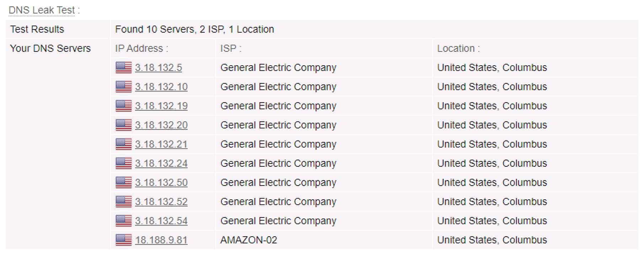Click the US flag beside 3.18.132.50
Image resolution: width=644 pixels, height=254 pixels.
(124, 182)
